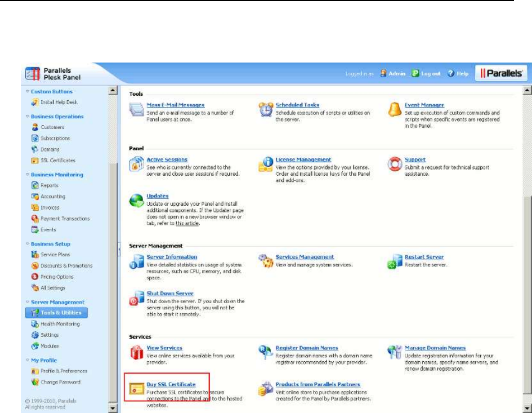Click the Server Information icon

[136, 261]
